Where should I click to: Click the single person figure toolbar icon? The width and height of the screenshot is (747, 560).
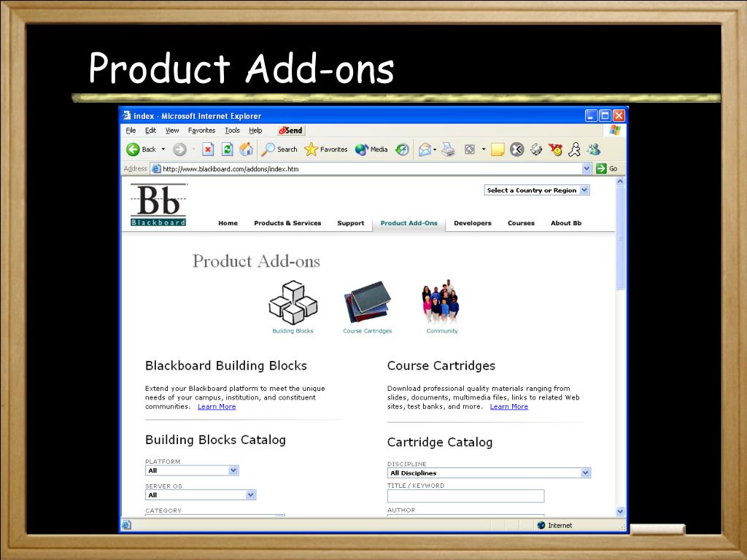[575, 149]
